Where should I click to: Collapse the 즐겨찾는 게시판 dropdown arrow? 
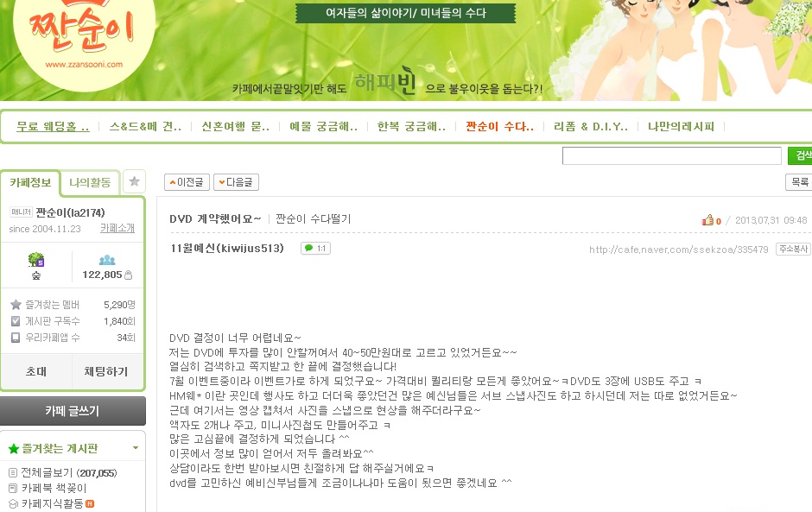tap(135, 448)
